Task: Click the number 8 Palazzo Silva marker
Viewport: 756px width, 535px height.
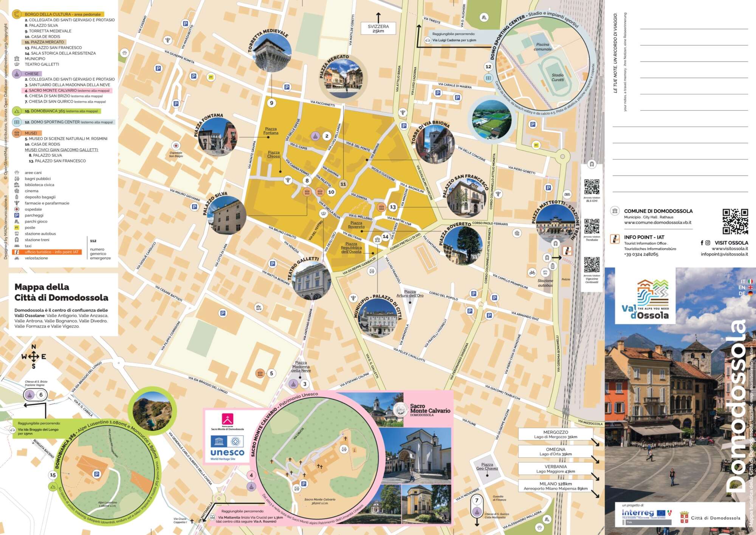Action: [x=307, y=181]
